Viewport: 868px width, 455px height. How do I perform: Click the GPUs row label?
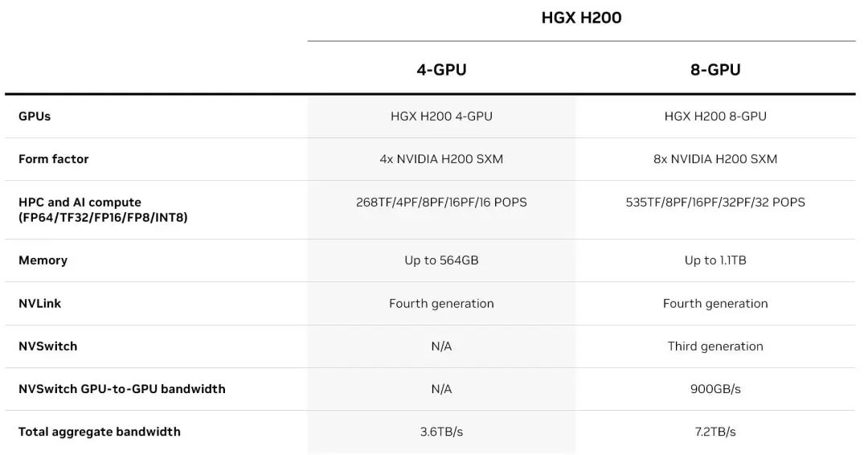[x=35, y=117]
